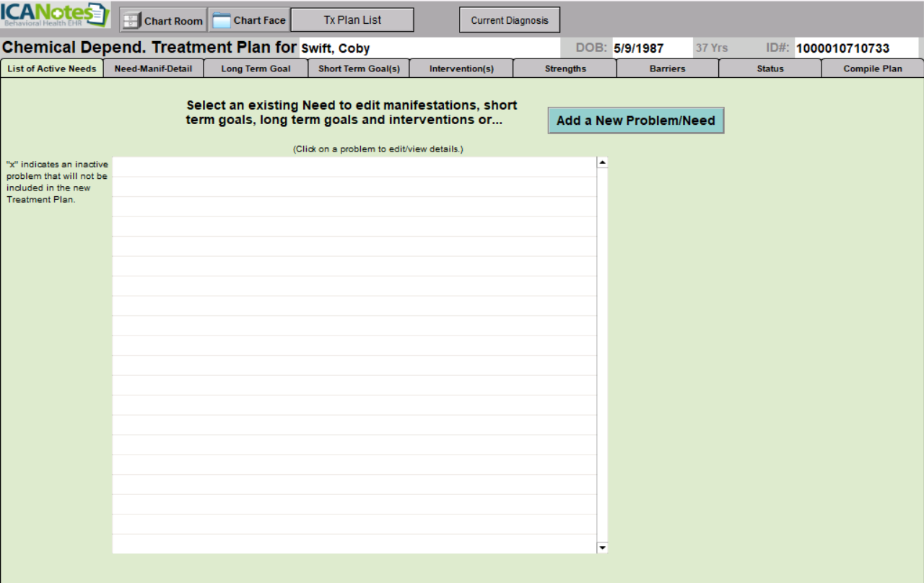
Task: Click scroll up arrow of needs list
Action: pyautogui.click(x=602, y=162)
